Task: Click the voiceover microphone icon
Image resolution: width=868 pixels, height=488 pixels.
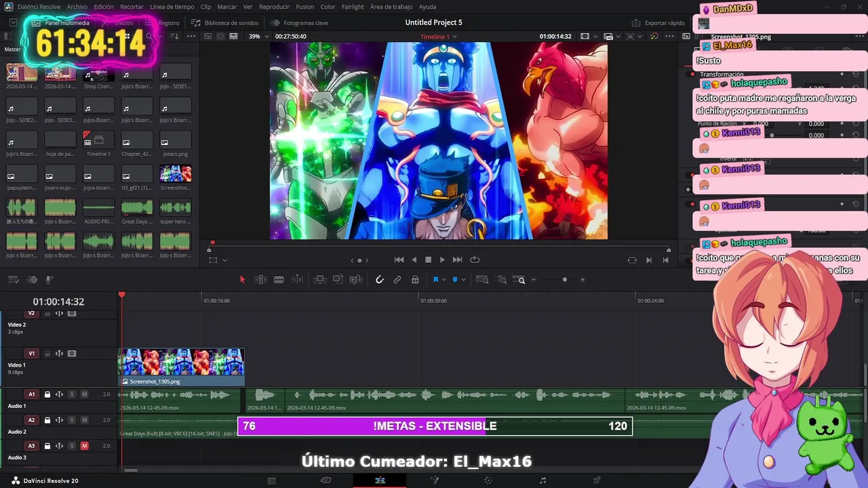Action: [x=49, y=279]
